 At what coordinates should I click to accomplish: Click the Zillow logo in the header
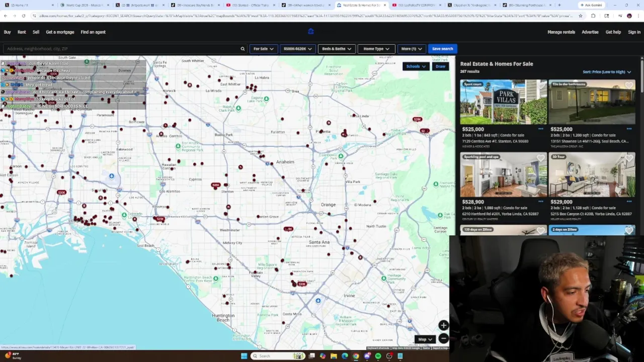pos(310,32)
